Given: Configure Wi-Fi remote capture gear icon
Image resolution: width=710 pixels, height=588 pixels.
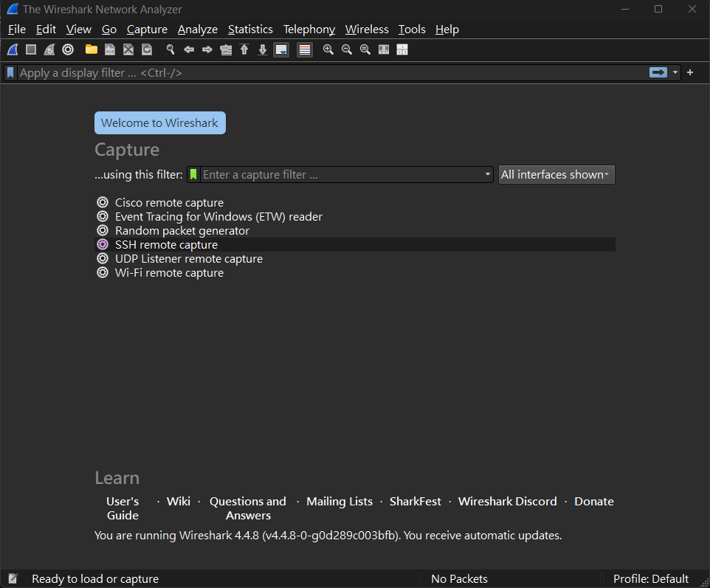Looking at the screenshot, I should click(x=103, y=272).
